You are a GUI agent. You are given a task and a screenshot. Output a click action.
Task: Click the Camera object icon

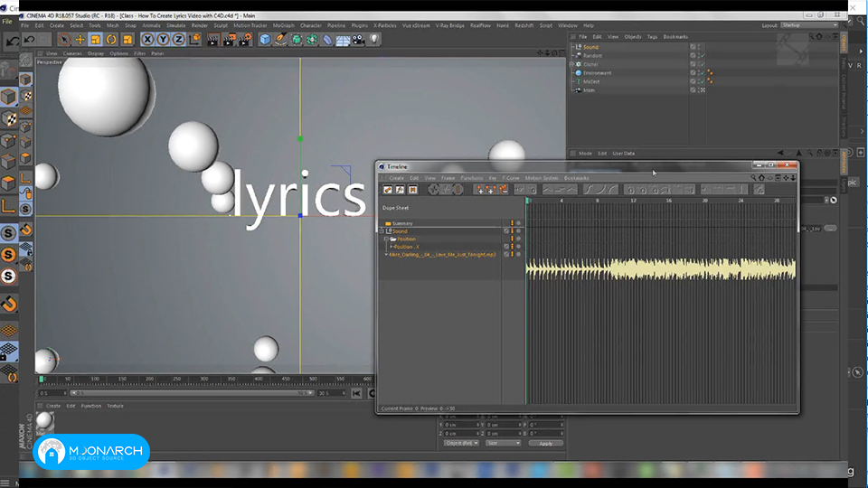tap(359, 39)
